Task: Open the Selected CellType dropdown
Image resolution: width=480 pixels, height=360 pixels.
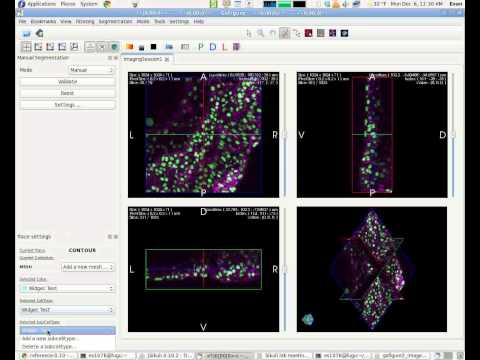Action: tap(68, 310)
